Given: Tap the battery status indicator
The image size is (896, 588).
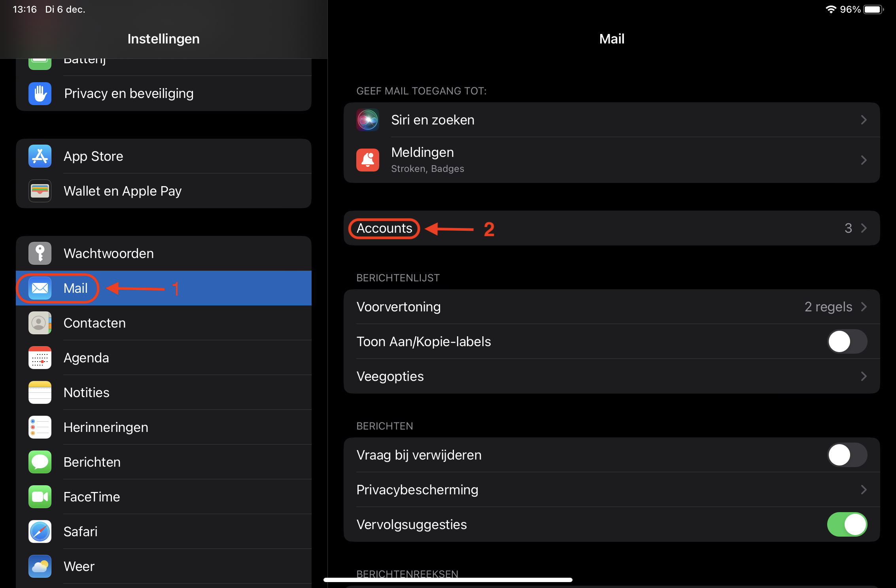Looking at the screenshot, I should [x=873, y=9].
